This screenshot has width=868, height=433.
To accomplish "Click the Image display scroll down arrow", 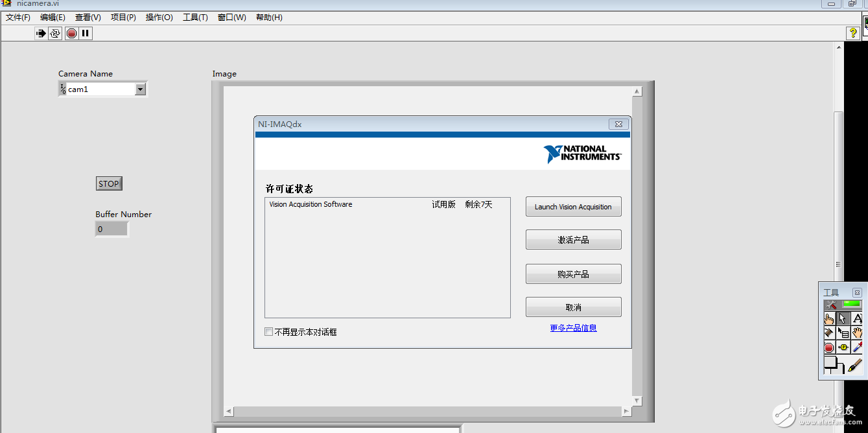I will [637, 401].
